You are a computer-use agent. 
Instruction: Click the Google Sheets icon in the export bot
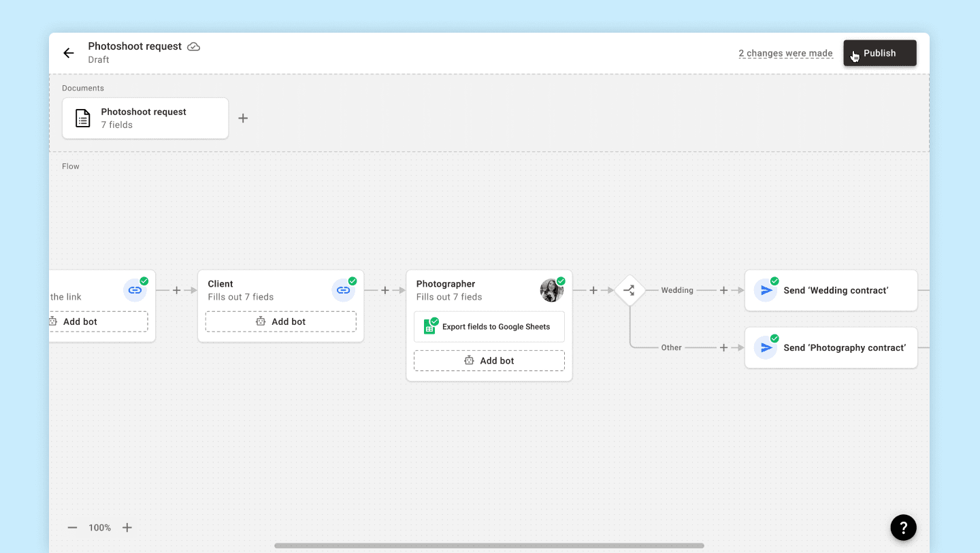click(430, 327)
